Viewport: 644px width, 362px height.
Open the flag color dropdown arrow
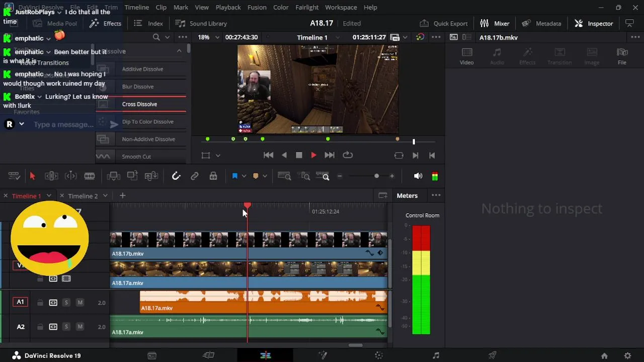244,176
